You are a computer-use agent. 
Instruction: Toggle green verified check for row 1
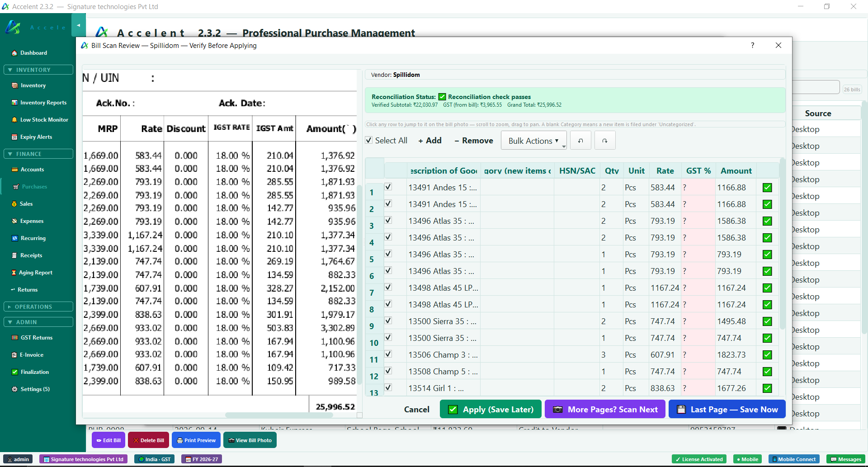(x=767, y=188)
